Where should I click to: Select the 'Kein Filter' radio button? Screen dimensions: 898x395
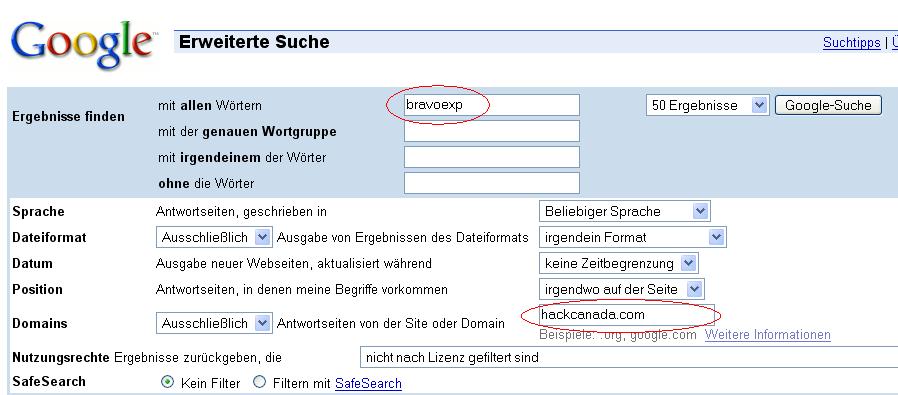[167, 382]
